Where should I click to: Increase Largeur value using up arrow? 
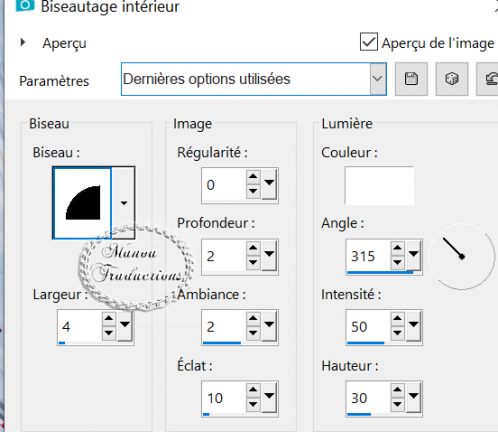point(109,318)
